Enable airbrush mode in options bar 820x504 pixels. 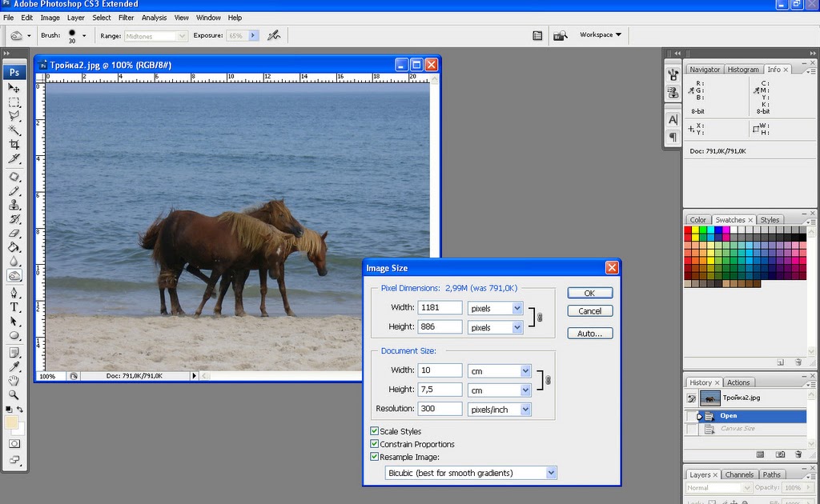tap(274, 35)
